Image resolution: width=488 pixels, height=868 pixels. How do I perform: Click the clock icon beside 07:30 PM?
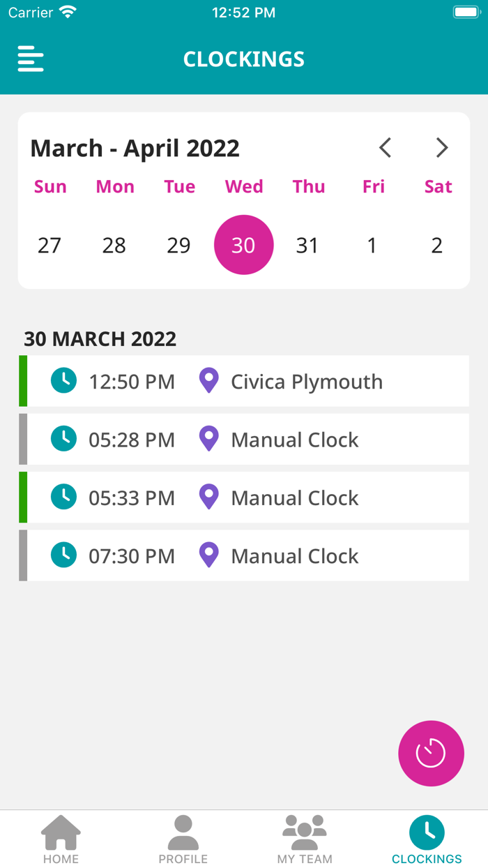(x=63, y=555)
